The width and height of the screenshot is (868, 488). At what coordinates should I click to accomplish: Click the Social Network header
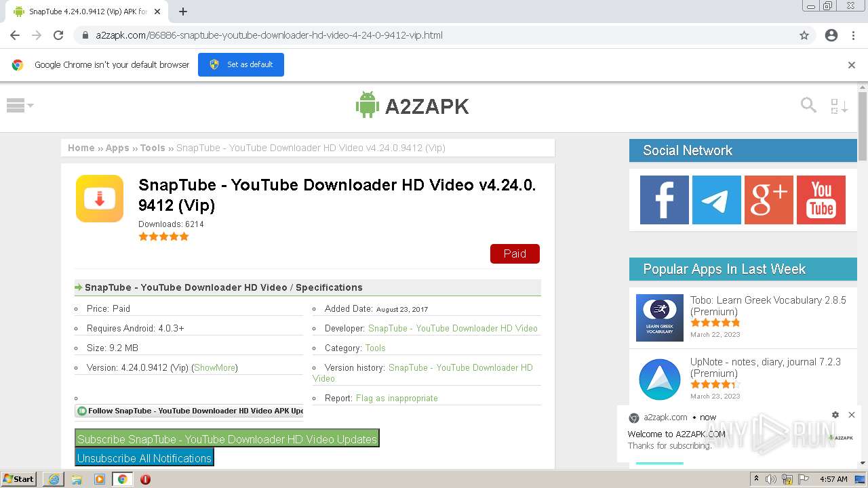743,150
